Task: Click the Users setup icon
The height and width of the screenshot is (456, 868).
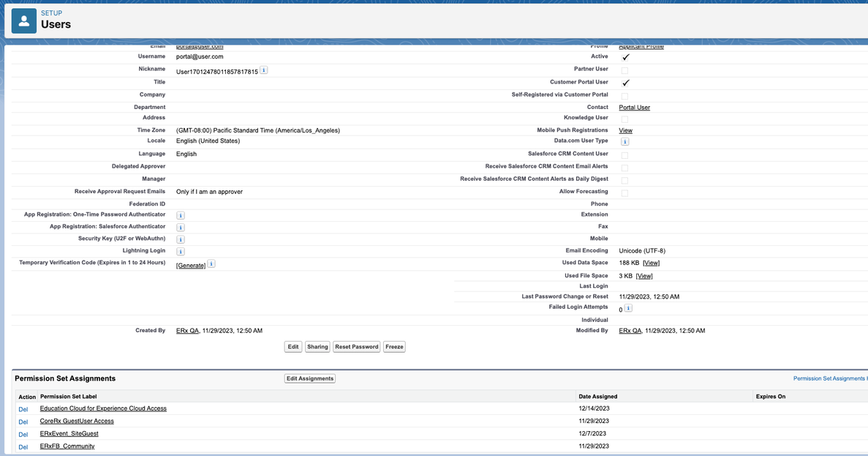Action: 23,20
